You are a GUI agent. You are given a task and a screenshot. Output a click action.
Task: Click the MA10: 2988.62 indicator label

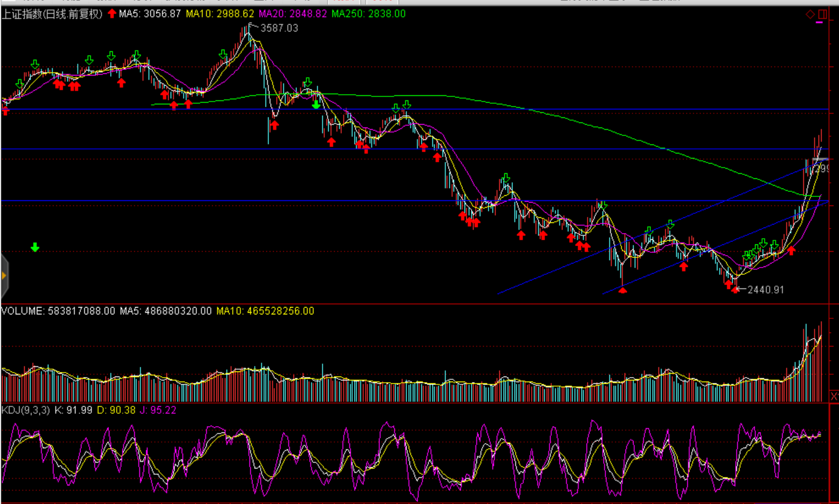[220, 14]
